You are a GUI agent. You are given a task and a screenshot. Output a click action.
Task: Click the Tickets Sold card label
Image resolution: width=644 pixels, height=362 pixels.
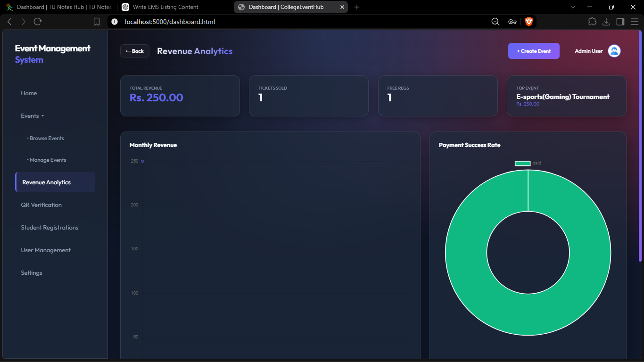[273, 88]
